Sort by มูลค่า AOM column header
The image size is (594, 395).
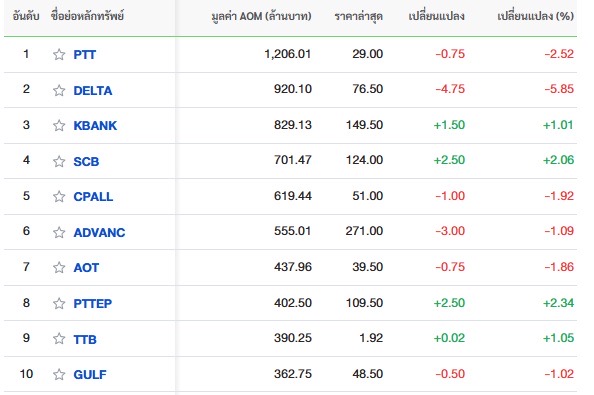pyautogui.click(x=261, y=16)
